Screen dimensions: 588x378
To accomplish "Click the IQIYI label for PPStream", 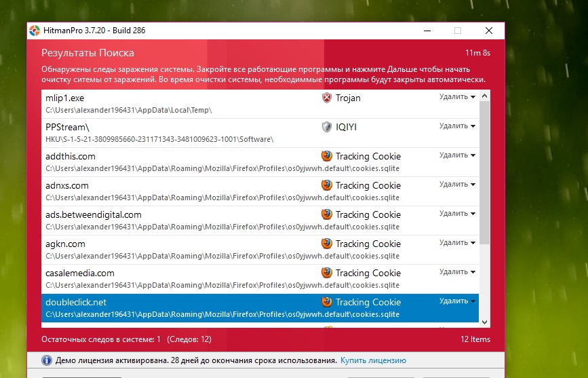I will [346, 128].
